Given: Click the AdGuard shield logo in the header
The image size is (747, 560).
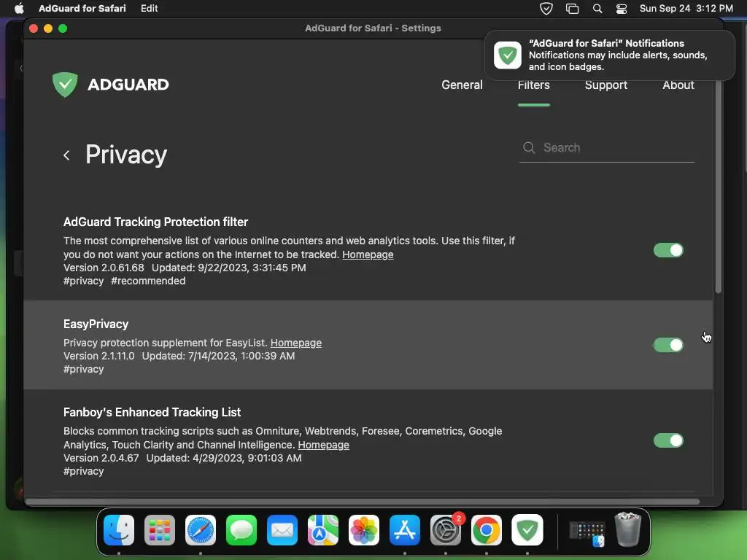Looking at the screenshot, I should pyautogui.click(x=65, y=85).
